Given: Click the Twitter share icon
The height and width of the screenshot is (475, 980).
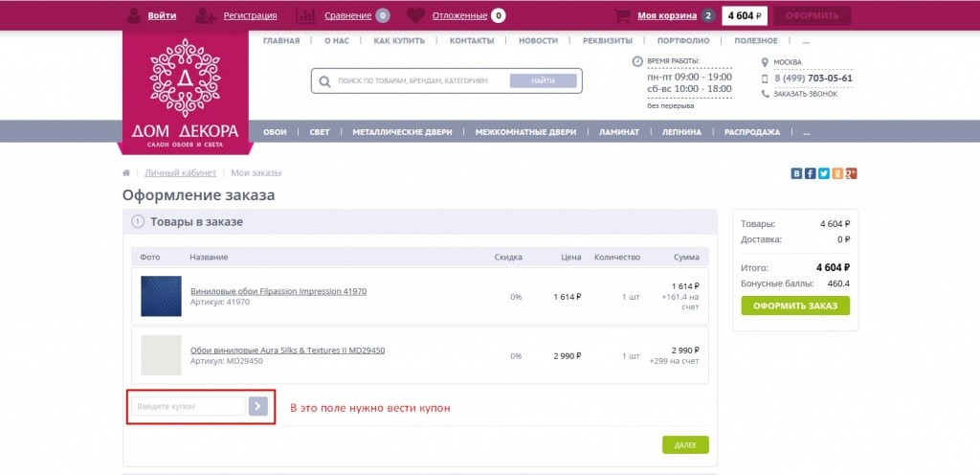Looking at the screenshot, I should pyautogui.click(x=823, y=173).
